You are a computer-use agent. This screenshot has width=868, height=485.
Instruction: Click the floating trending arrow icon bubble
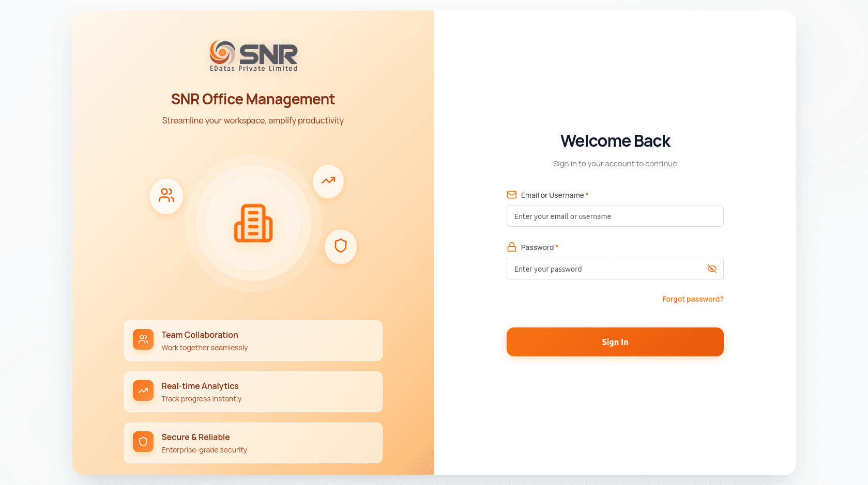tap(328, 181)
